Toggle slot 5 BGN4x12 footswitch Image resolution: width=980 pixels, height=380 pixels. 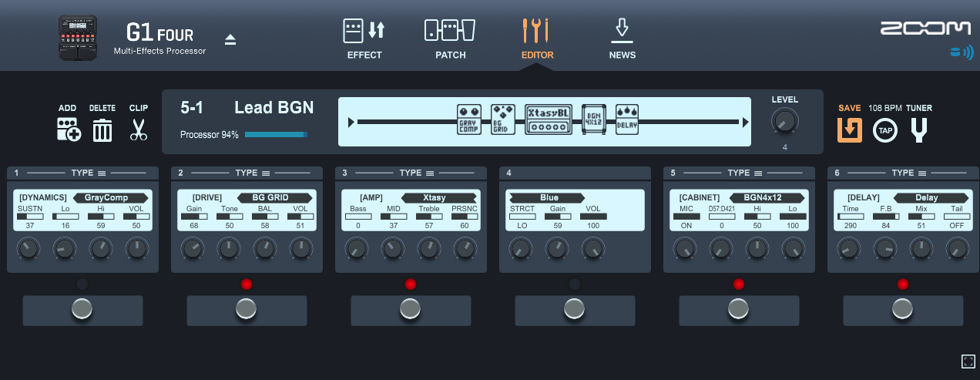point(739,310)
